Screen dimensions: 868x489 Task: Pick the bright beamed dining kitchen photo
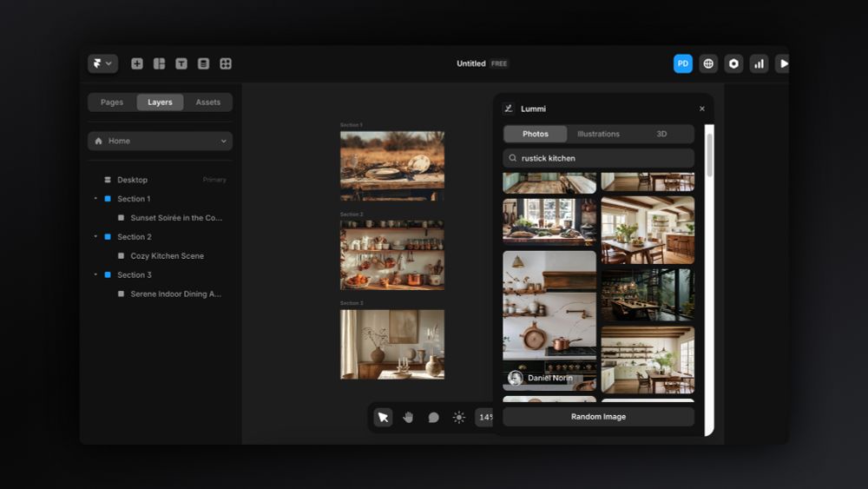pos(648,230)
